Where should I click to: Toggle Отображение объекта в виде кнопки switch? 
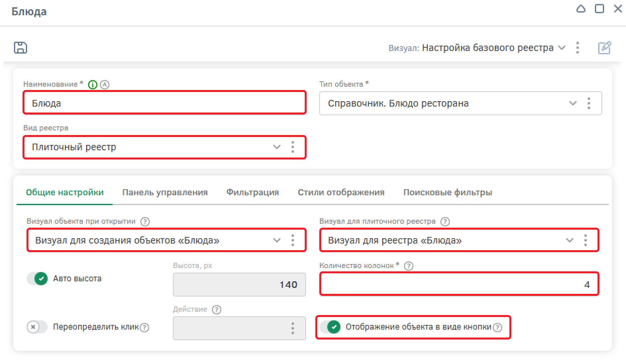point(330,327)
